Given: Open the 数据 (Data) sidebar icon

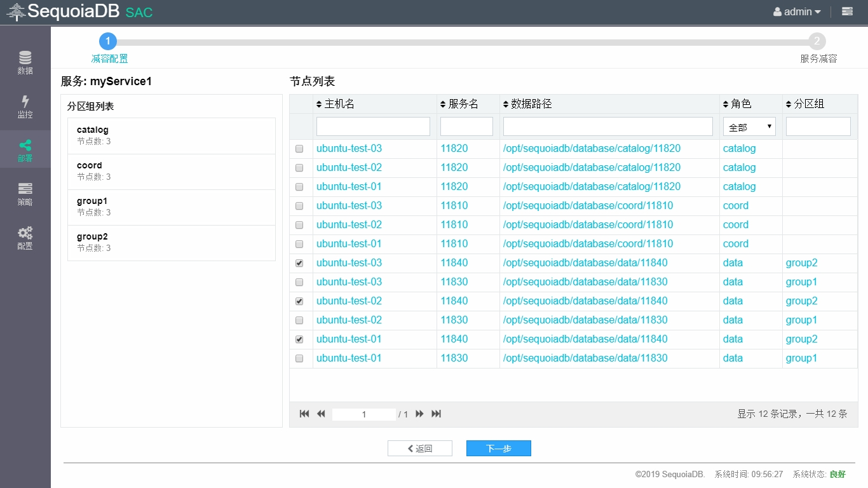Looking at the screenshot, I should 25,62.
